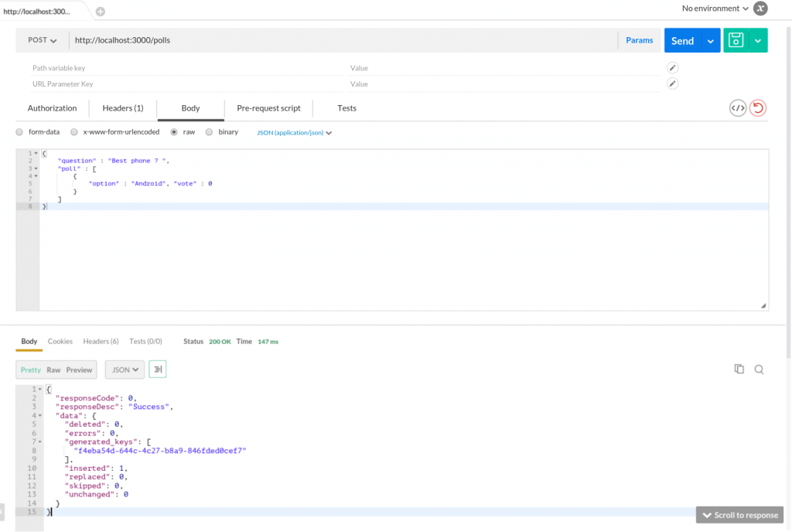Click the green save request icon
Viewport: 792px width, 532px height.
pos(735,40)
